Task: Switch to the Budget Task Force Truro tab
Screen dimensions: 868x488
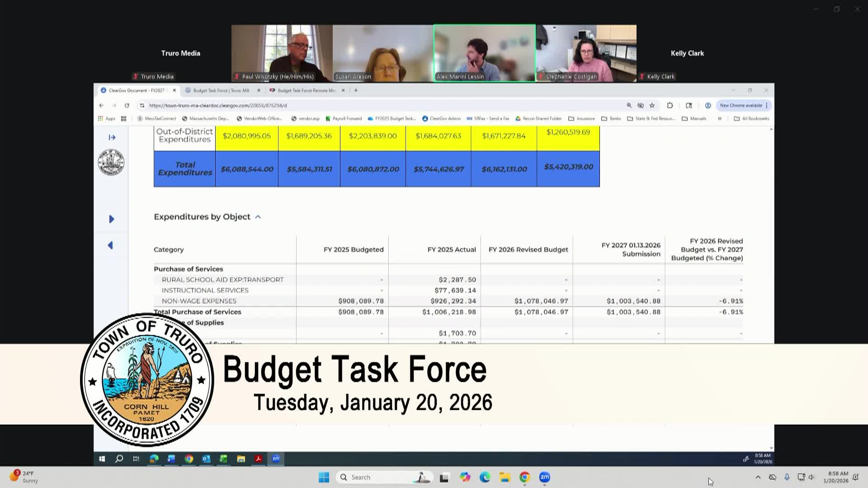Action: click(222, 90)
